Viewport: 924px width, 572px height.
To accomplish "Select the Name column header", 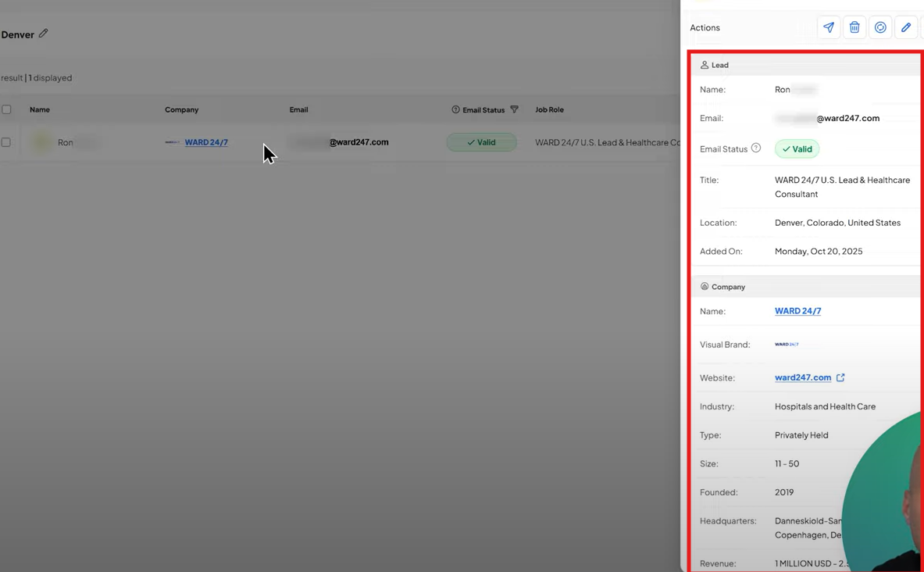I will pos(39,109).
